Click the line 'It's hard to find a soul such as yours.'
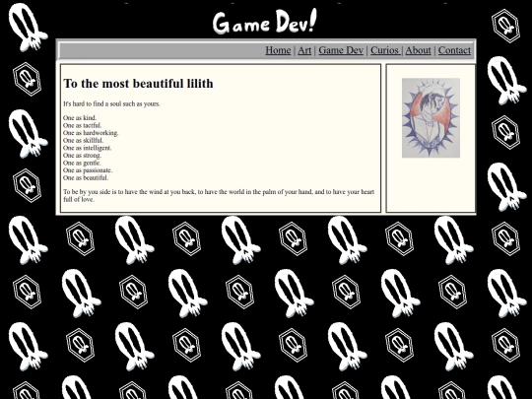The width and height of the screenshot is (532, 399). (111, 103)
